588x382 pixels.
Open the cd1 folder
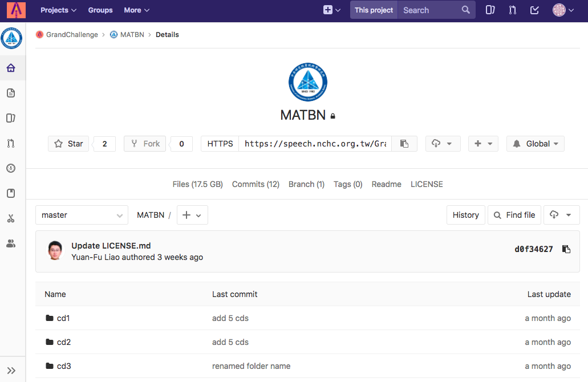click(63, 318)
